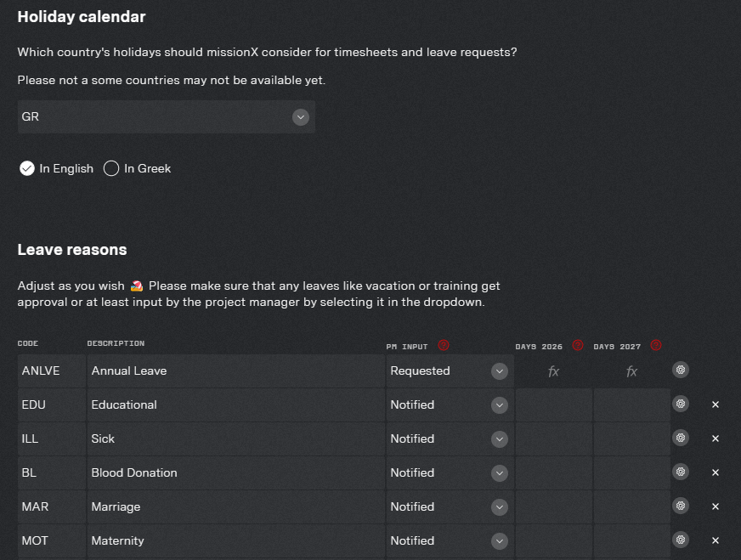
Task: Open Blood Donation row settings gear
Action: click(681, 472)
